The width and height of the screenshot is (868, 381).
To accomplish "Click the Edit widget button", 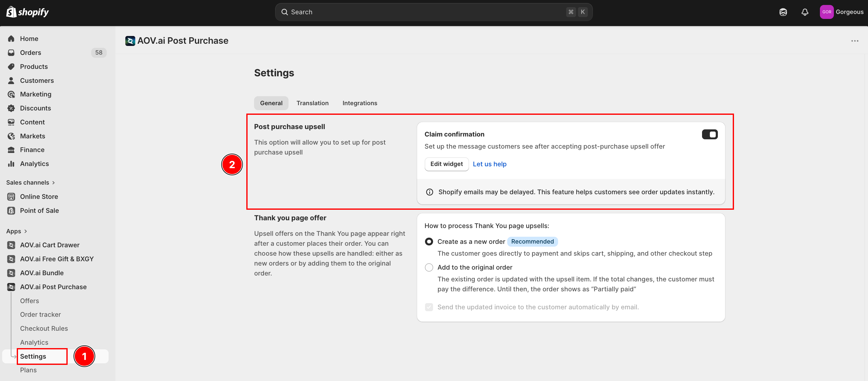I will (446, 164).
